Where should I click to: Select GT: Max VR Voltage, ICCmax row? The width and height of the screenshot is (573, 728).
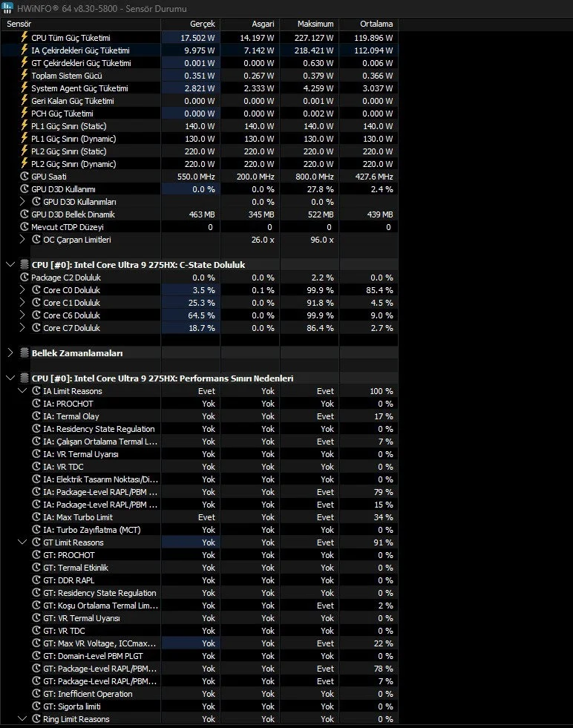click(x=200, y=643)
